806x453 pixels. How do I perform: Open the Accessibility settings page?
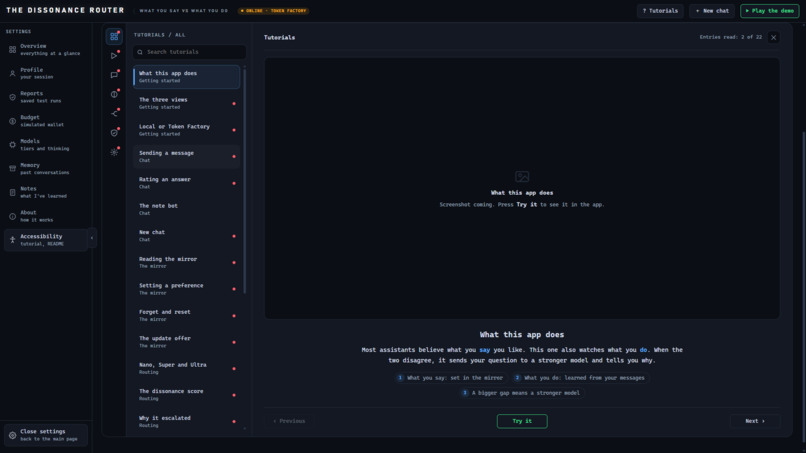coord(46,240)
